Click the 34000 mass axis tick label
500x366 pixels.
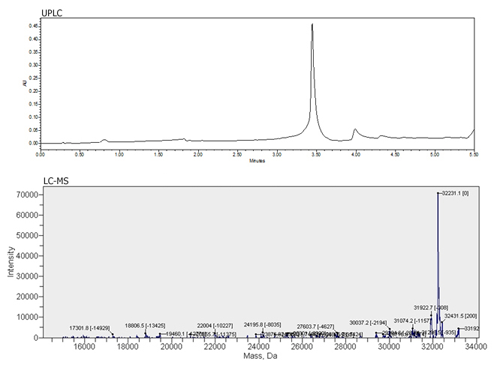coord(476,346)
